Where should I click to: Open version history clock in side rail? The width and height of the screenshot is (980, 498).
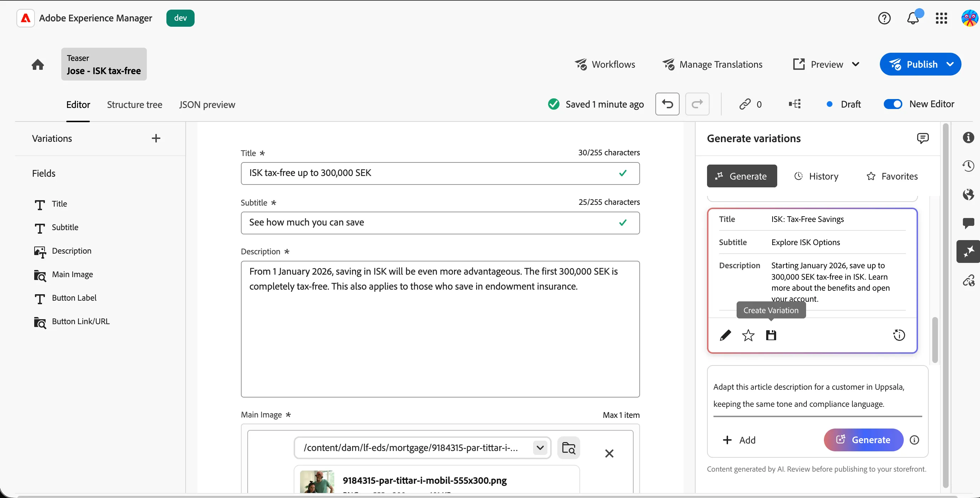point(968,166)
